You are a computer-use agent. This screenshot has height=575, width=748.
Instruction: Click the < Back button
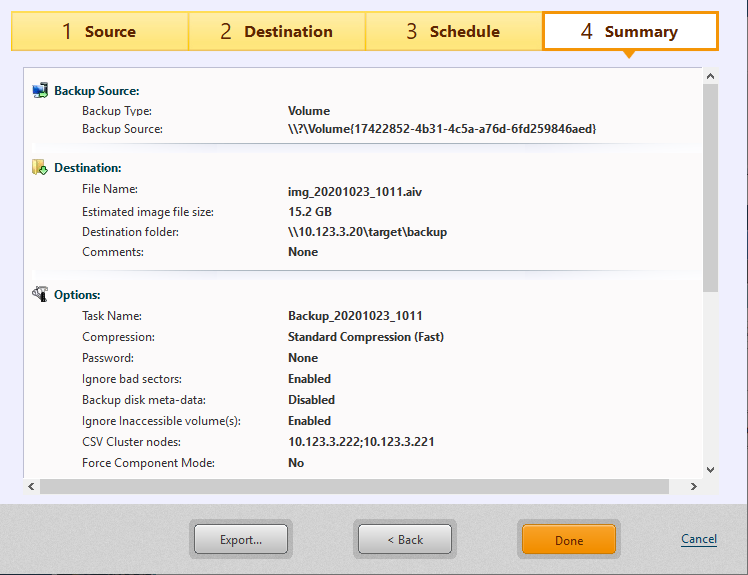tap(405, 539)
